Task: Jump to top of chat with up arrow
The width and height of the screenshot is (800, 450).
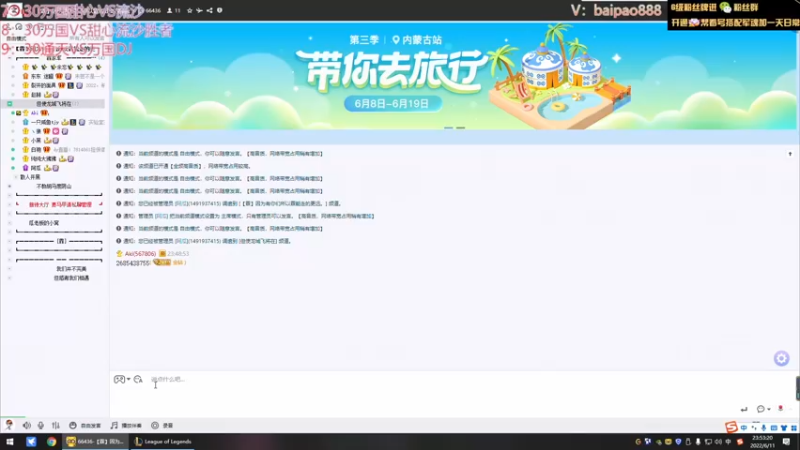Action: [x=790, y=154]
